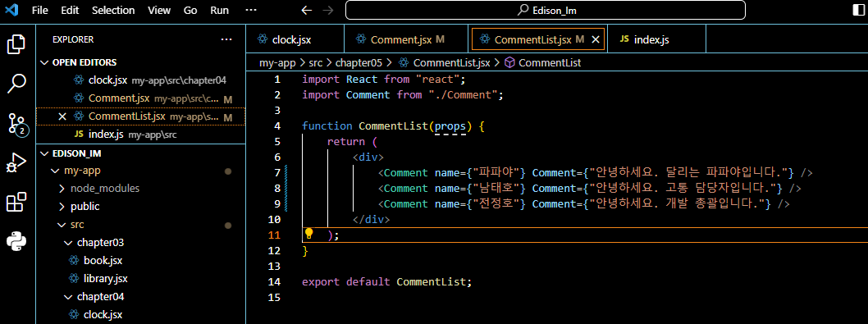
Task: Collapse the my-app folder
Action: tap(140, 171)
